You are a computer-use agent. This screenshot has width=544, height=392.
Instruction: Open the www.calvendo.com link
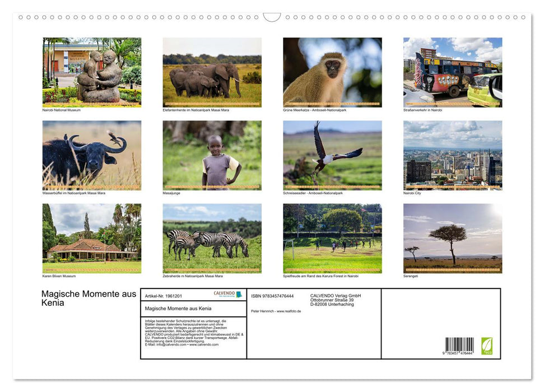pos(204,345)
